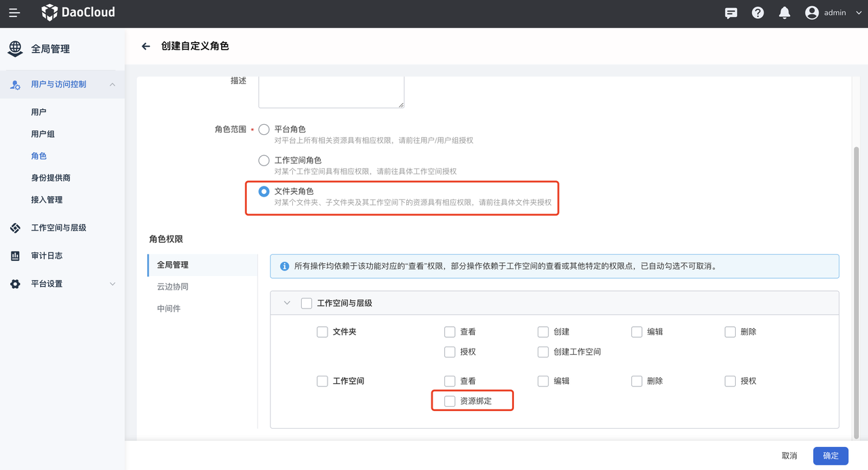Image resolution: width=868 pixels, height=470 pixels.
Task: Tick the 创建工作空间 checkbox
Action: [542, 352]
